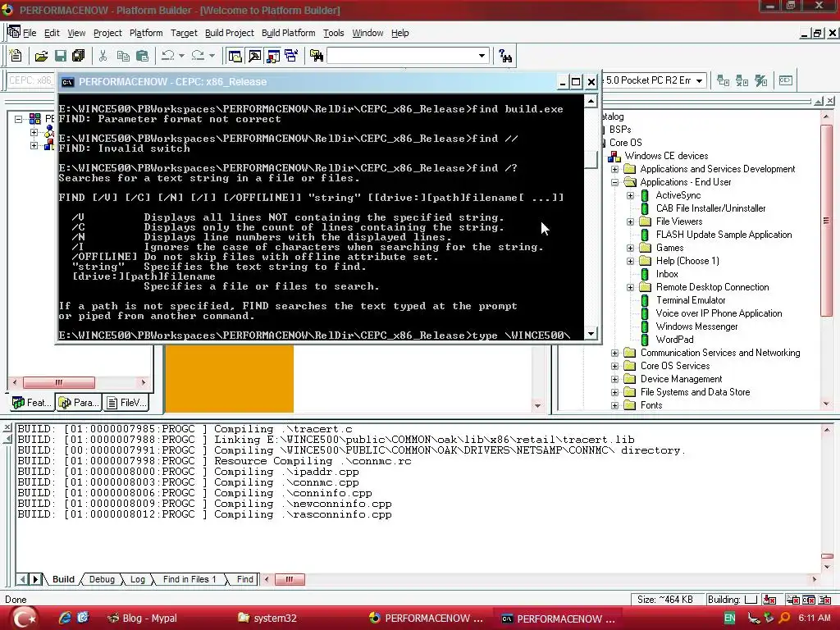Expand the Games folder
This screenshot has width=840, height=630.
click(x=631, y=248)
